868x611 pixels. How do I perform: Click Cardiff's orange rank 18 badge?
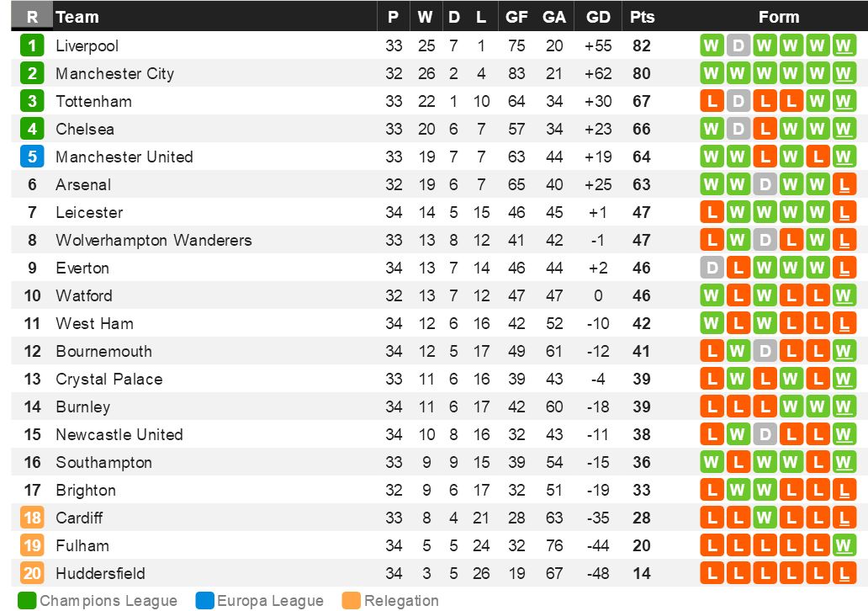click(x=32, y=518)
